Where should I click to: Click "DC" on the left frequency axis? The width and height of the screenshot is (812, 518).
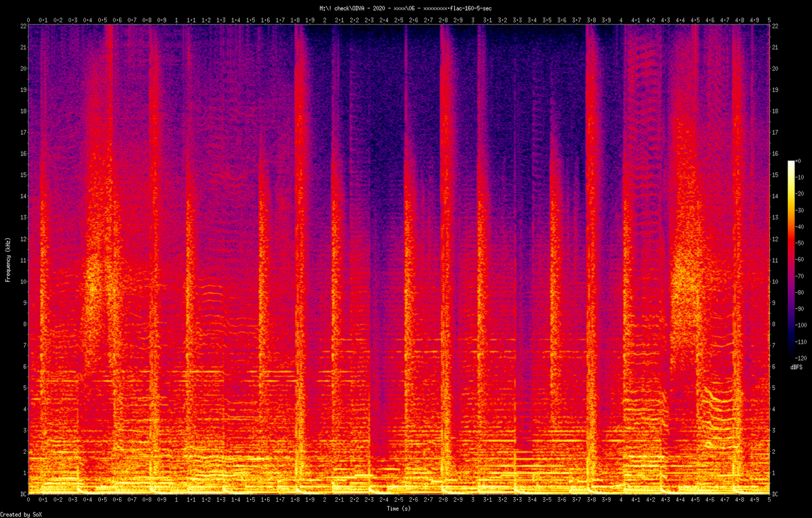(22, 494)
